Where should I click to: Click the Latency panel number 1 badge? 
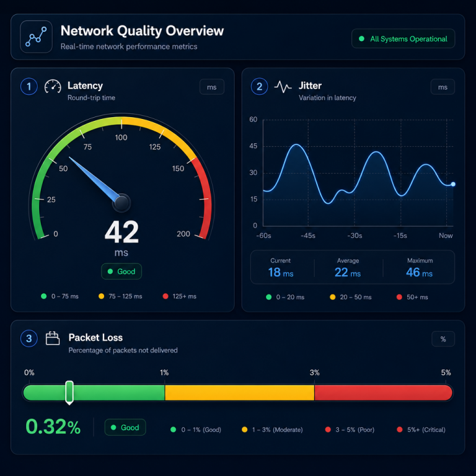(x=29, y=87)
